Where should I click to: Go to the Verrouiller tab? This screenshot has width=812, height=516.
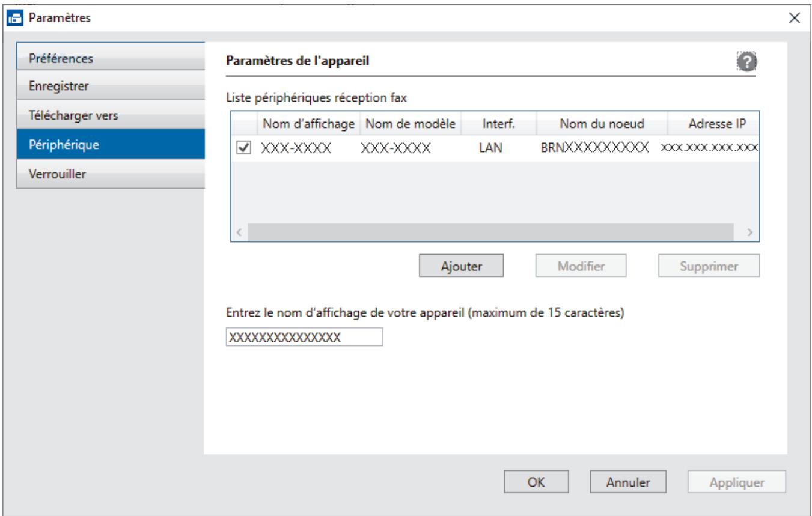[111, 174]
